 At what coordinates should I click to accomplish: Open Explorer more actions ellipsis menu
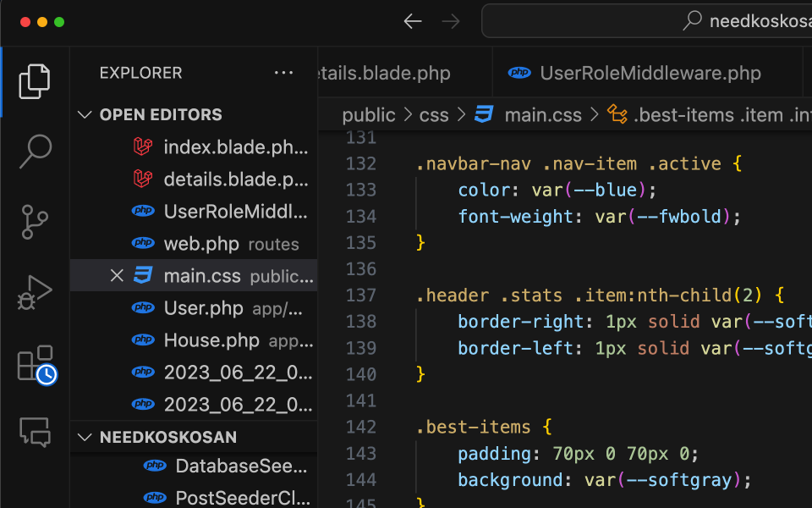click(x=284, y=74)
